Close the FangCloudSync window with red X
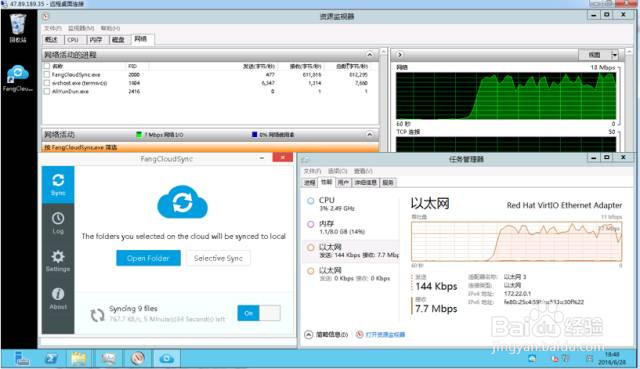Image resolution: width=640 pixels, height=369 pixels. (282, 157)
